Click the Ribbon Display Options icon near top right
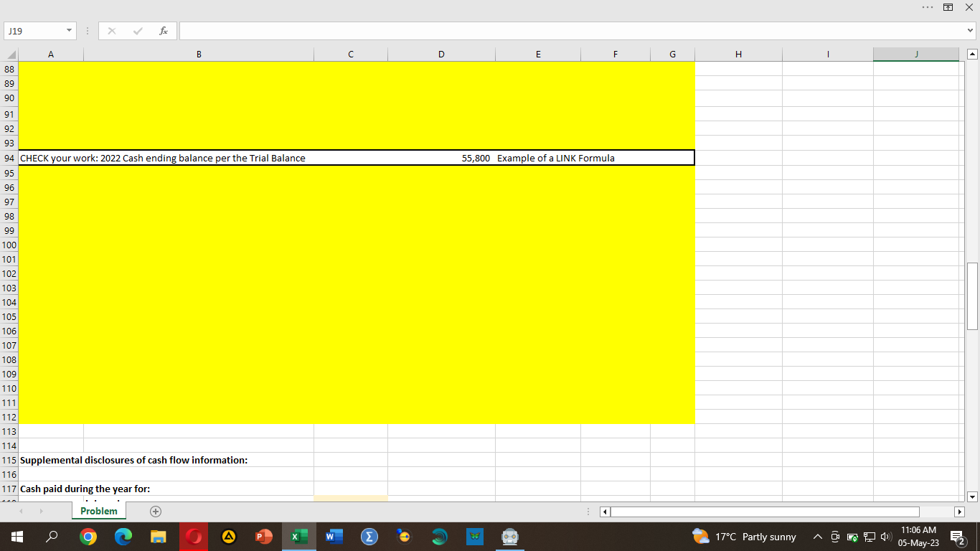Image resolution: width=980 pixels, height=551 pixels. point(948,6)
